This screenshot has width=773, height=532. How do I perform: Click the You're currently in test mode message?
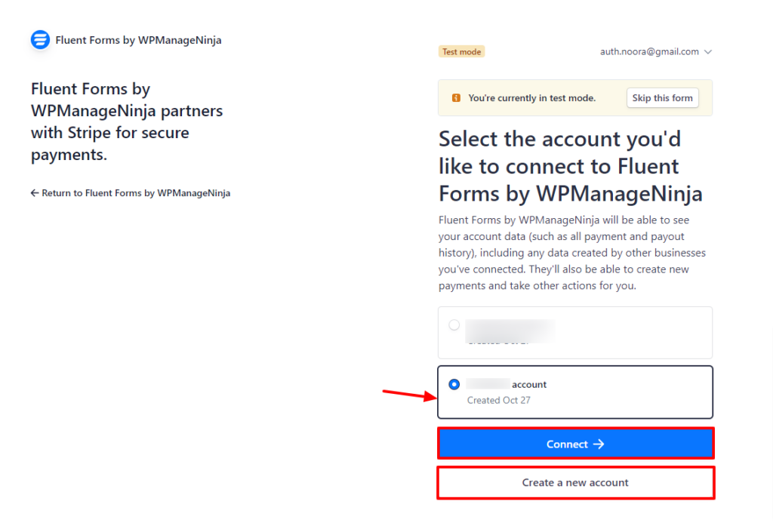point(532,98)
